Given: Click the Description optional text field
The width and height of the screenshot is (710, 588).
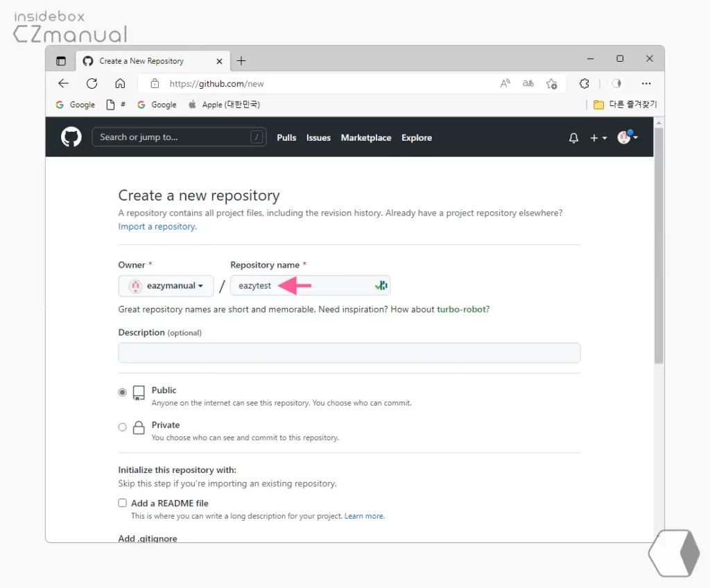Looking at the screenshot, I should [x=349, y=353].
